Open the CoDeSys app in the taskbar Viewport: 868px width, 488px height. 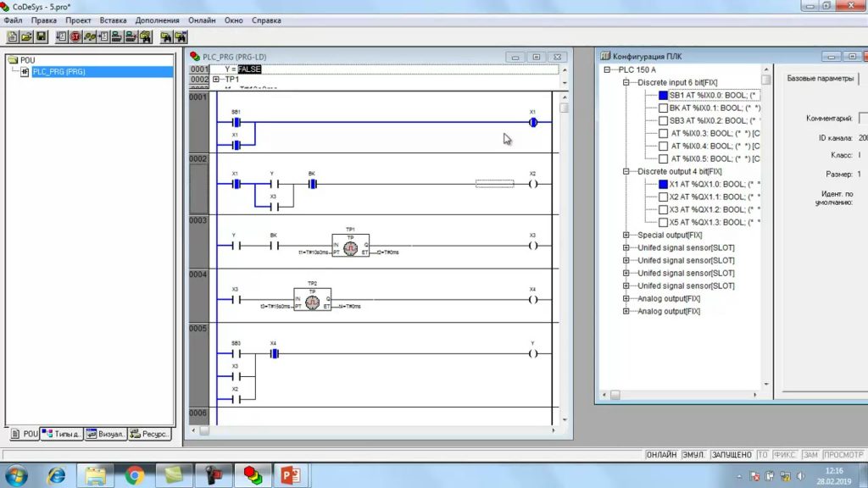253,475
